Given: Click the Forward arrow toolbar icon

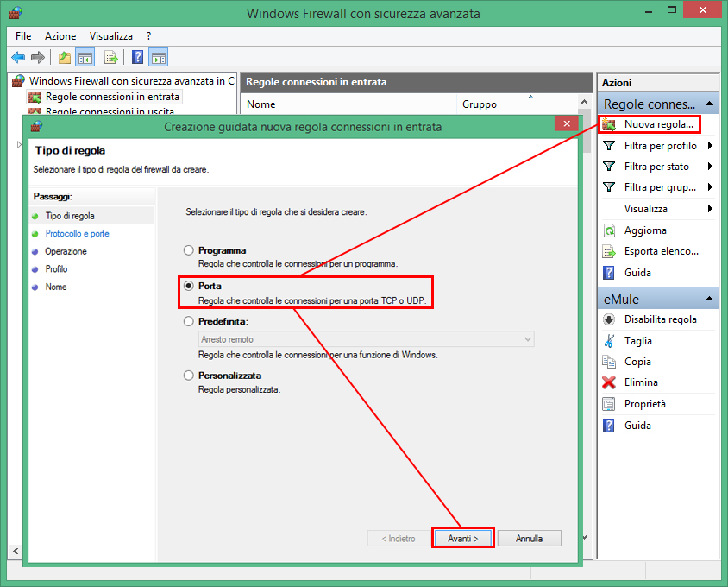Looking at the screenshot, I should [x=38, y=58].
